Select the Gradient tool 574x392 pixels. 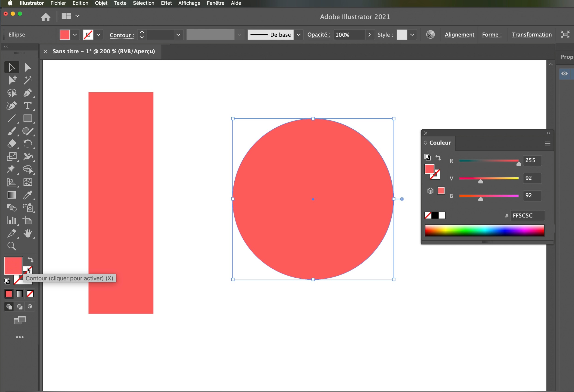[11, 195]
